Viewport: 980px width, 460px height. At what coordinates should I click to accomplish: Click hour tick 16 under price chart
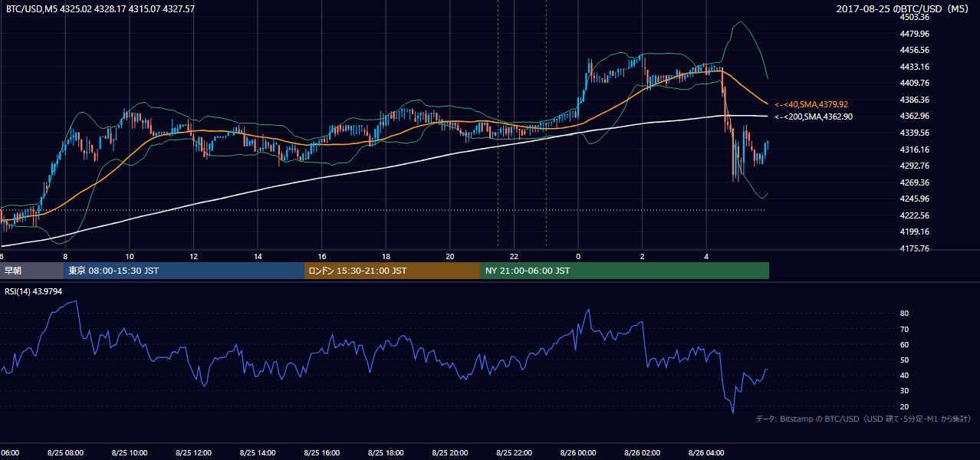[322, 256]
